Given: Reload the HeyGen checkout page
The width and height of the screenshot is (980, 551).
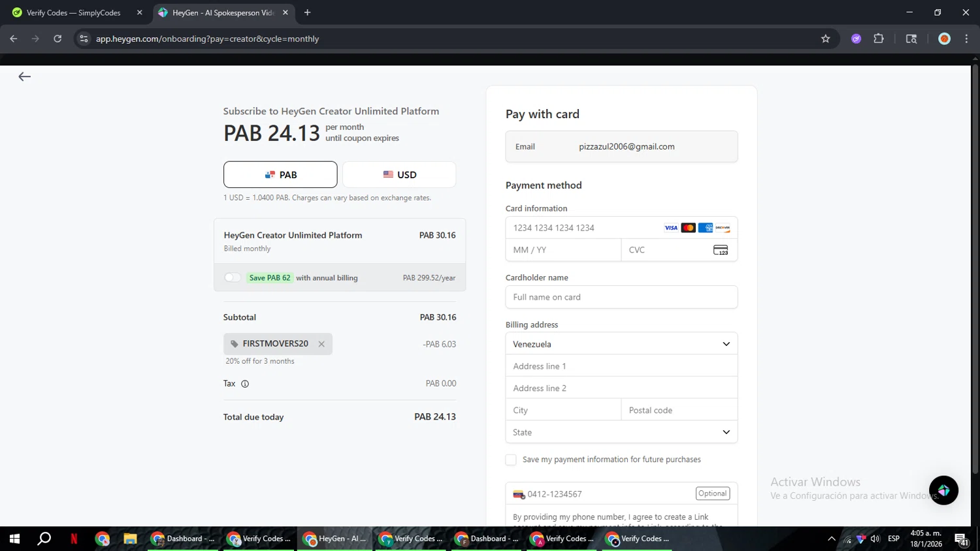Looking at the screenshot, I should [x=57, y=39].
